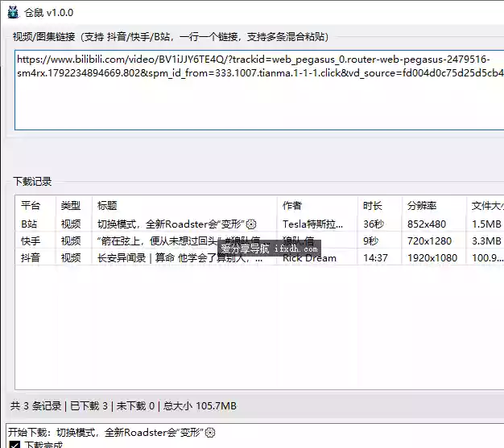This screenshot has height=448, width=504.
Task: Click resolution cell 720x1280
Action: [x=429, y=240]
